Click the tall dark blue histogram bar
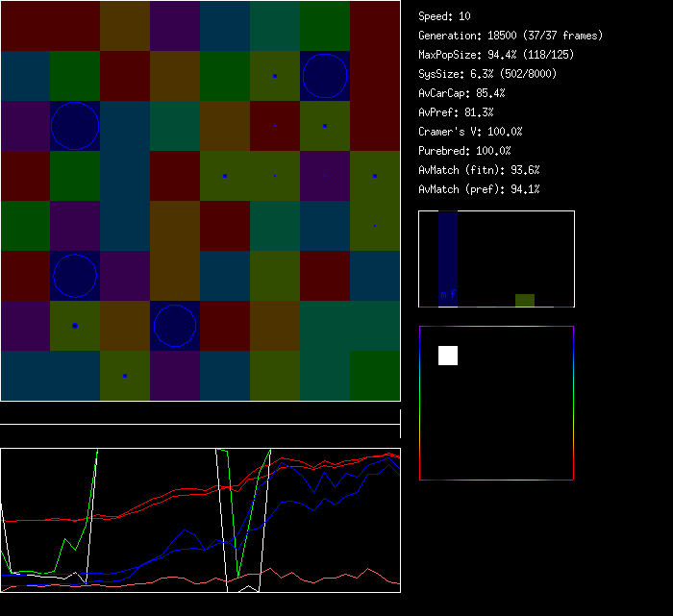 [x=448, y=259]
